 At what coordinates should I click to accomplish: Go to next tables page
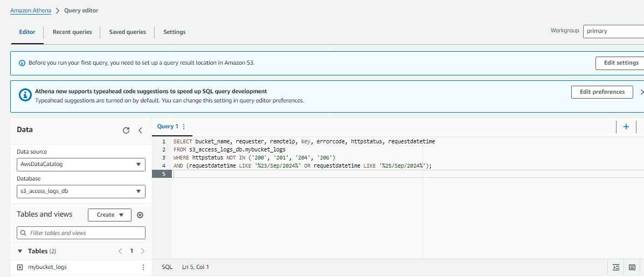coord(142,251)
